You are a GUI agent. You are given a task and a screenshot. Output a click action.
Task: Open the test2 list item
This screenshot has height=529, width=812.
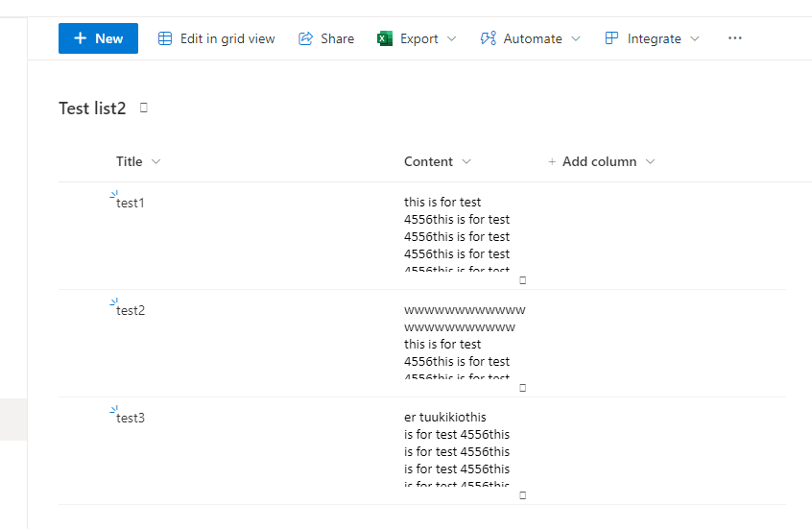131,310
